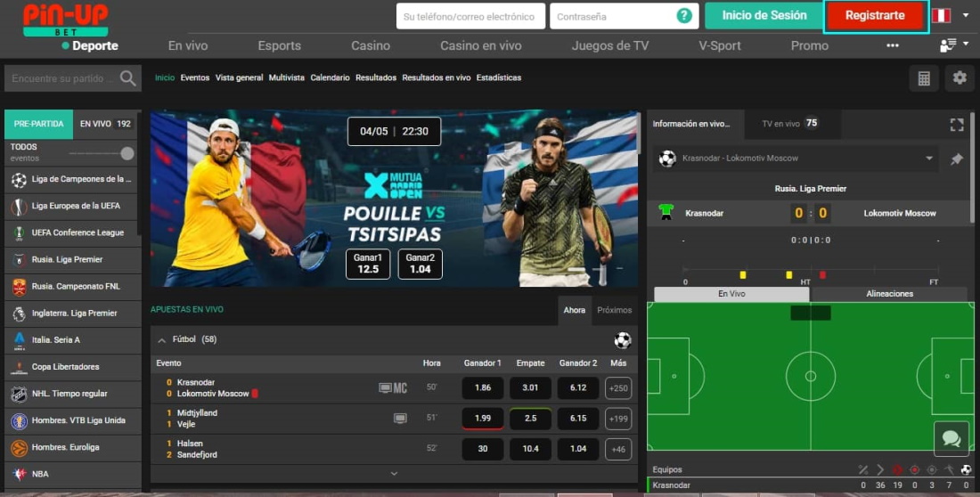Viewport: 980px width, 497px height.
Task: Select the Próximos tab
Action: [x=614, y=310]
